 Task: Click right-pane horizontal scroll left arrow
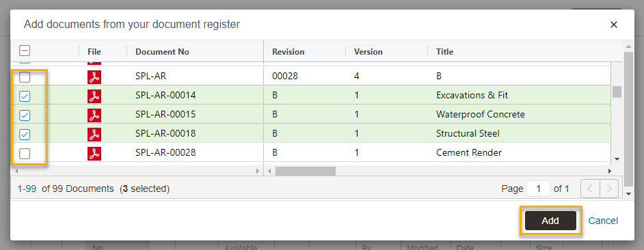tap(269, 171)
